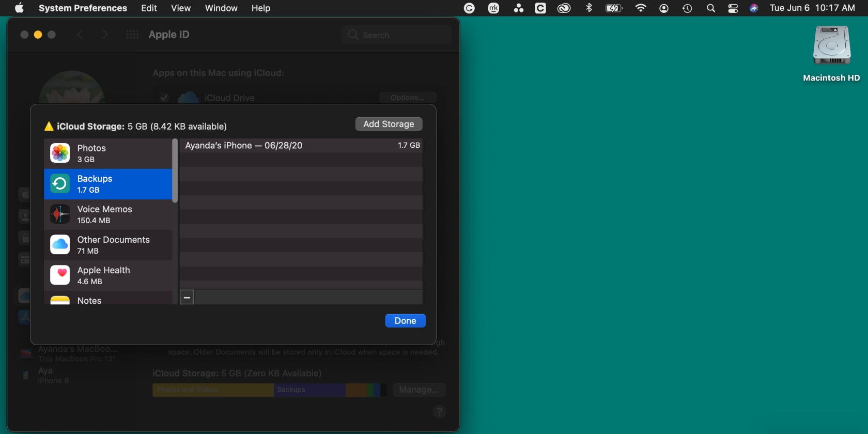
Task: Click the Voice Memos waveform icon
Action: point(60,214)
